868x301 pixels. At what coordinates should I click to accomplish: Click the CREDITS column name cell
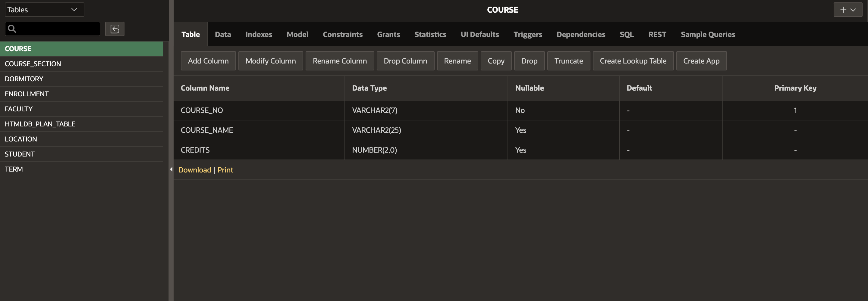(259, 150)
